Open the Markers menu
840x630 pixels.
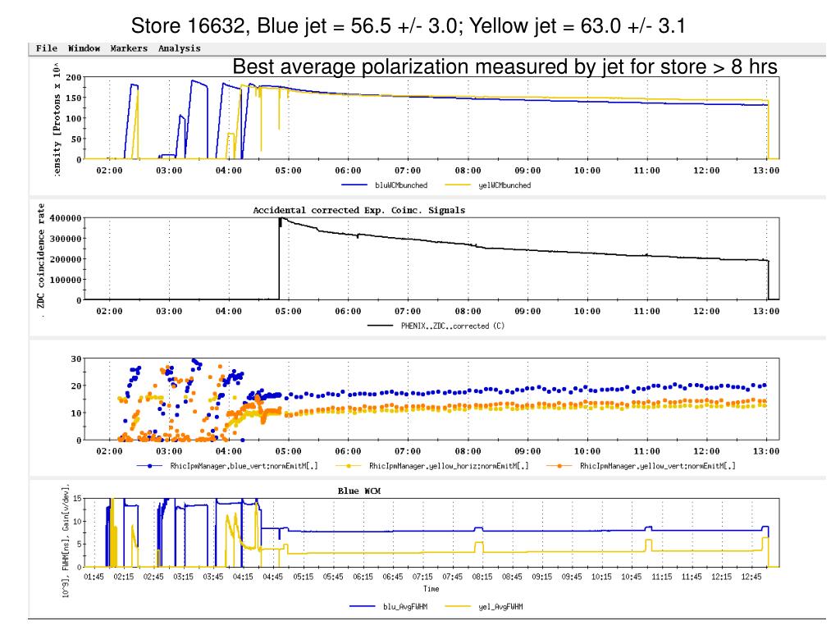click(129, 48)
